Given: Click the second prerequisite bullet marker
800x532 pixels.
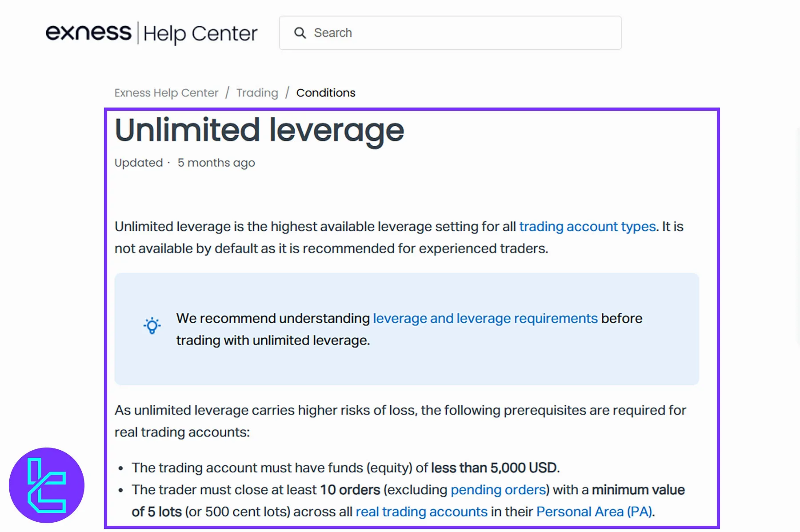Looking at the screenshot, I should click(121, 490).
